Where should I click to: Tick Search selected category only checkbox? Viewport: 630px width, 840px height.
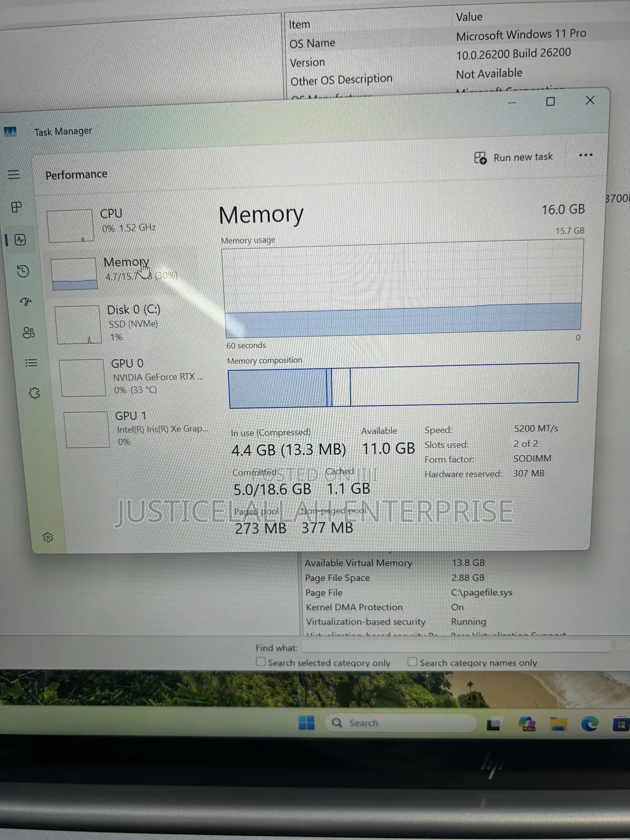click(261, 662)
